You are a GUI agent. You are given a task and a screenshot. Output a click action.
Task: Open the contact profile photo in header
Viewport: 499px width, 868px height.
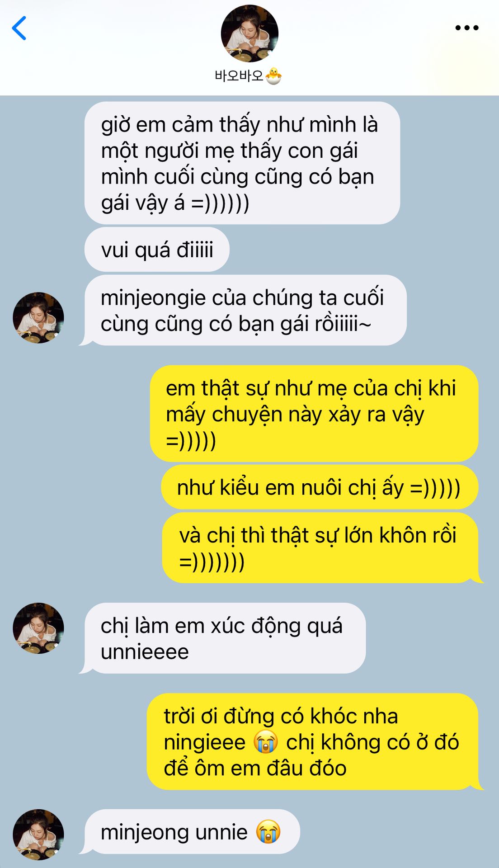[x=249, y=33]
